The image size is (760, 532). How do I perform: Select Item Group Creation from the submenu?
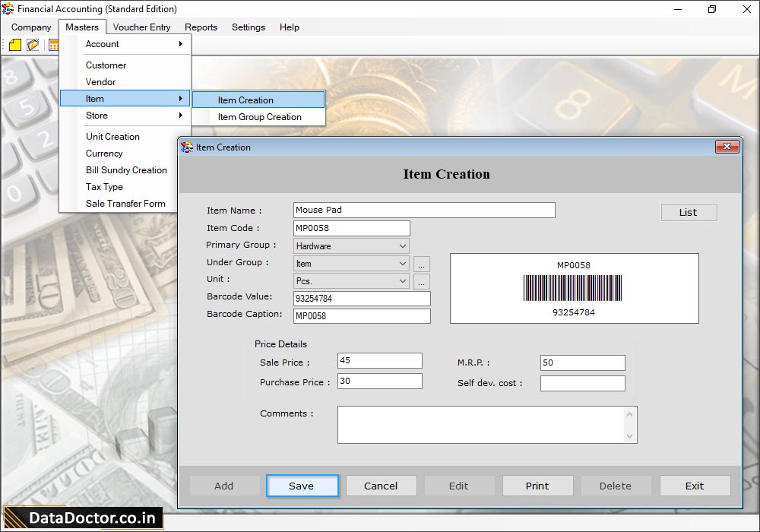(258, 117)
